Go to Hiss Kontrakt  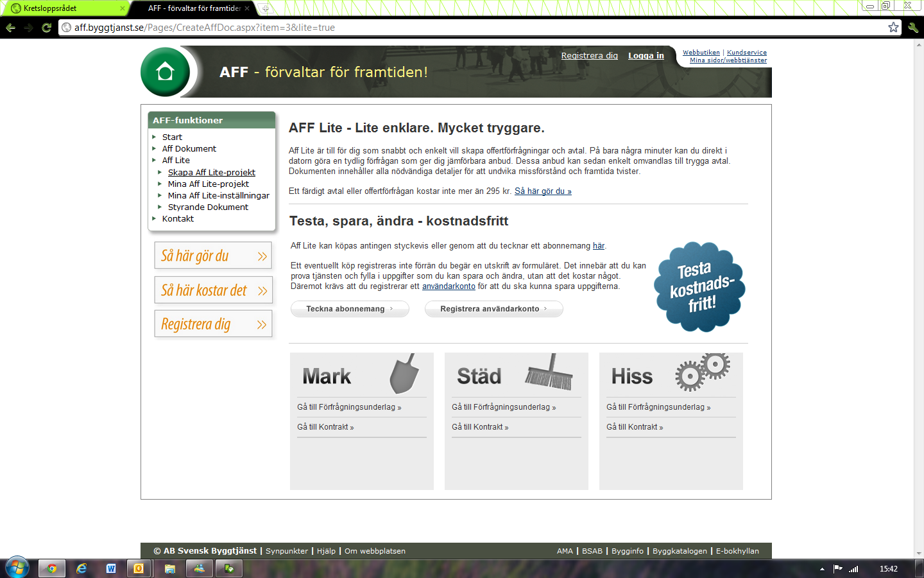tap(635, 427)
